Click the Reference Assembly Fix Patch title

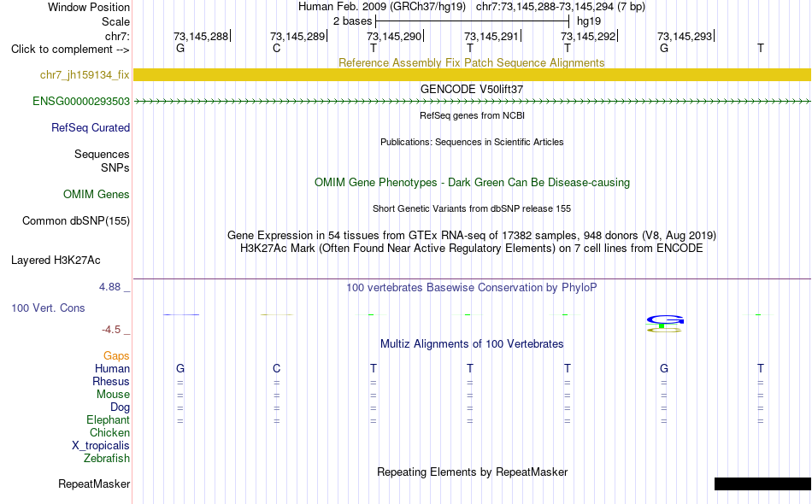pyautogui.click(x=472, y=62)
